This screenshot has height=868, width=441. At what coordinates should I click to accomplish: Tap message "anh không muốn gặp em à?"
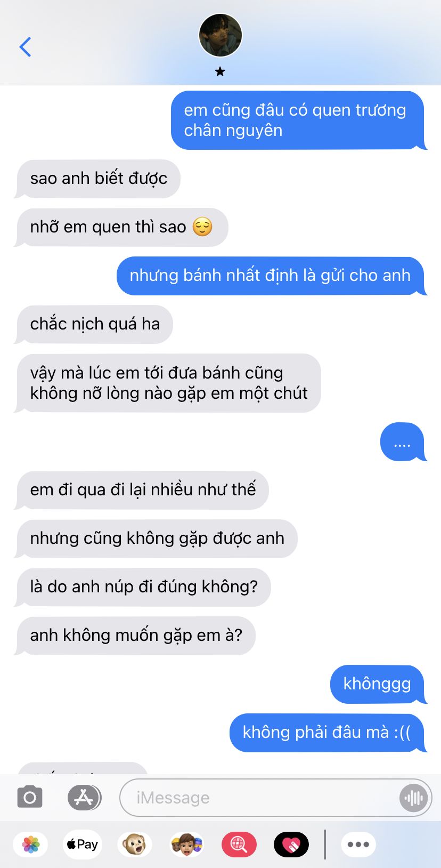point(136,636)
